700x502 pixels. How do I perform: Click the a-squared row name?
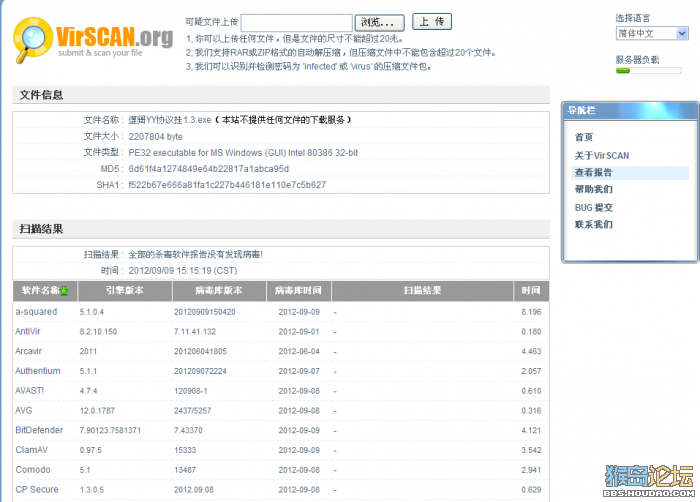point(36,312)
